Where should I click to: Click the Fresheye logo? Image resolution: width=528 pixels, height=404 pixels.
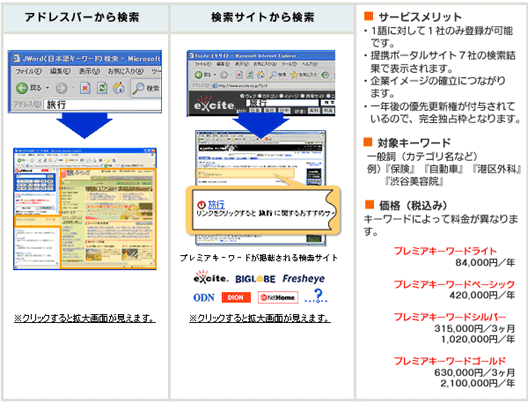click(303, 278)
